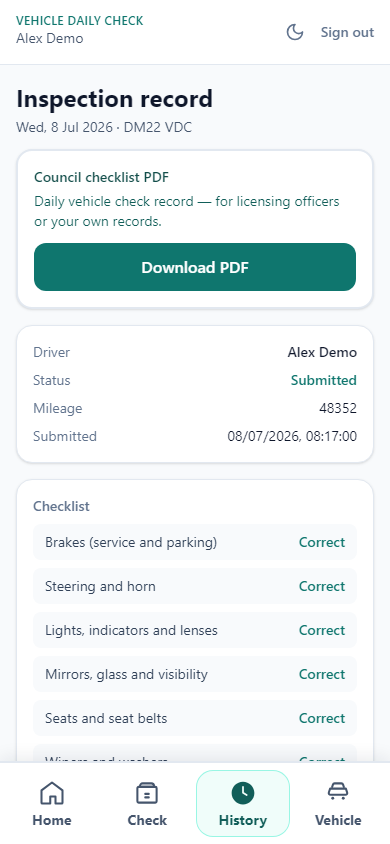
Task: Click the Sign out link
Action: (347, 32)
